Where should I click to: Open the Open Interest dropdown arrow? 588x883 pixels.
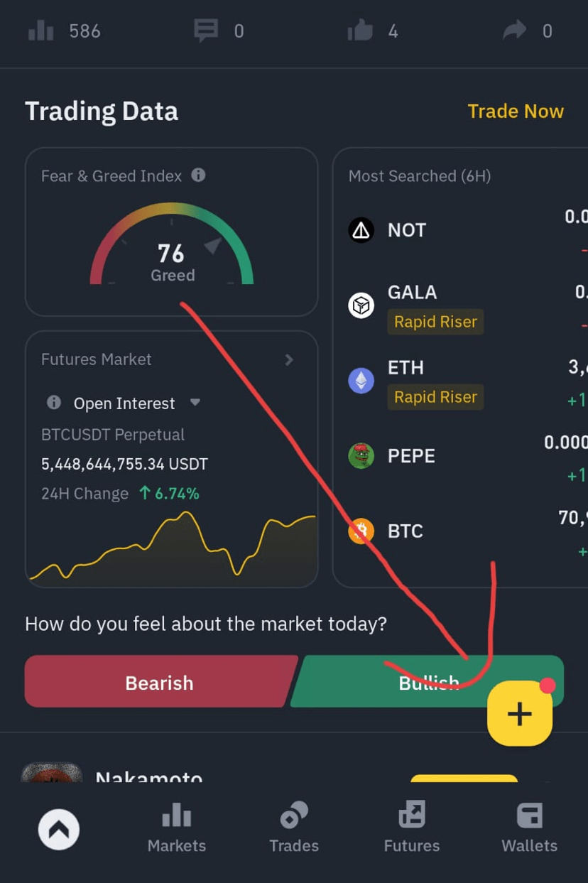(195, 403)
